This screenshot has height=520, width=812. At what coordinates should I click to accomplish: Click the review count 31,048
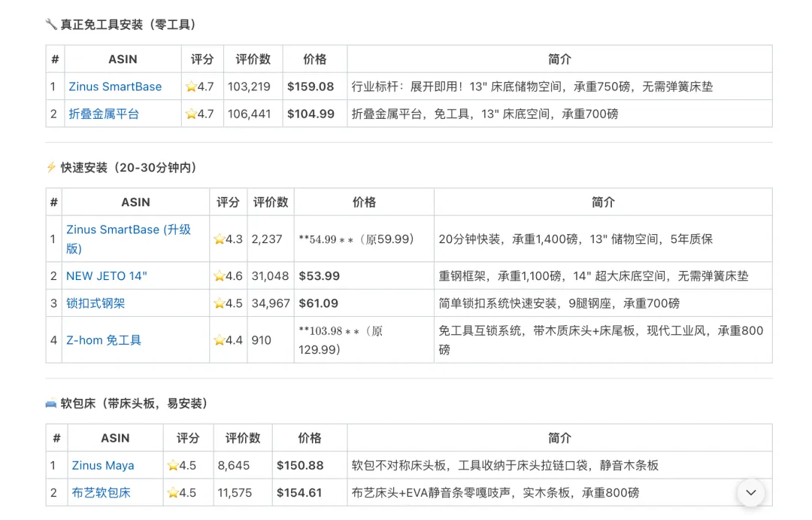[271, 276]
